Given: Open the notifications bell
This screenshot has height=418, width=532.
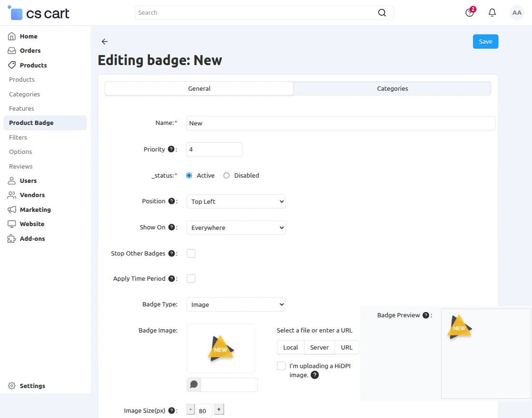Looking at the screenshot, I should 492,13.
